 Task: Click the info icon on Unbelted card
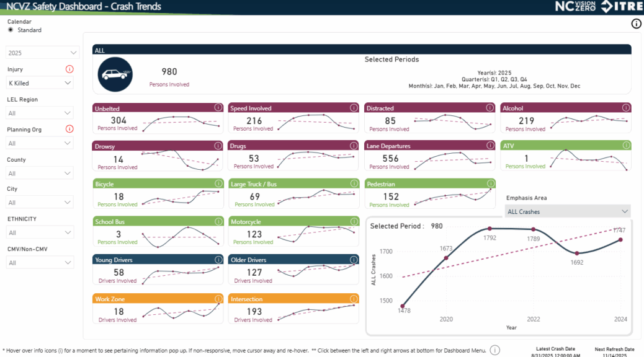[x=218, y=108]
